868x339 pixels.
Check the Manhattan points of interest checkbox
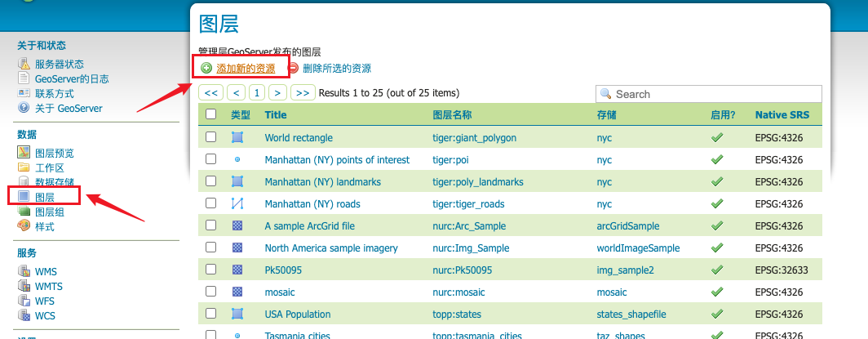click(x=211, y=159)
